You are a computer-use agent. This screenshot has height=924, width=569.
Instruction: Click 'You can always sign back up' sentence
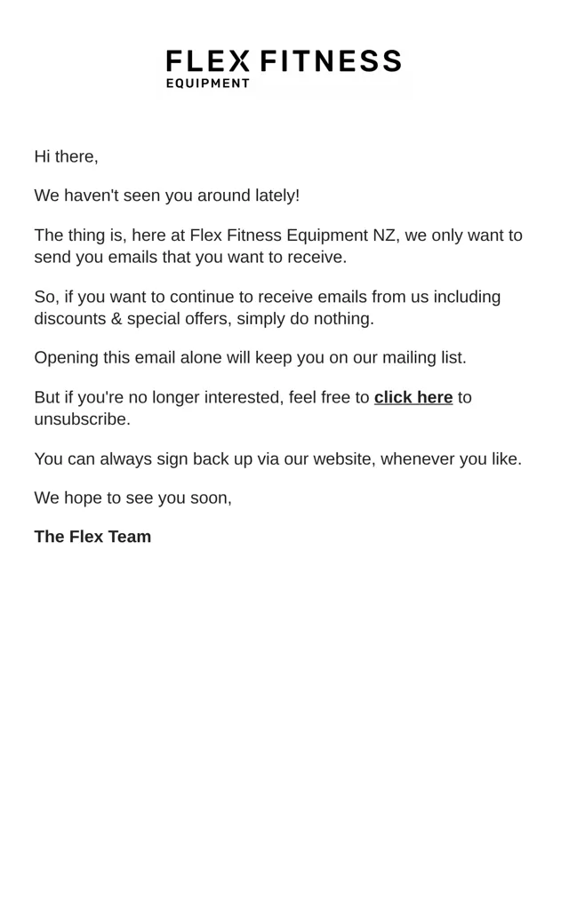tap(277, 458)
